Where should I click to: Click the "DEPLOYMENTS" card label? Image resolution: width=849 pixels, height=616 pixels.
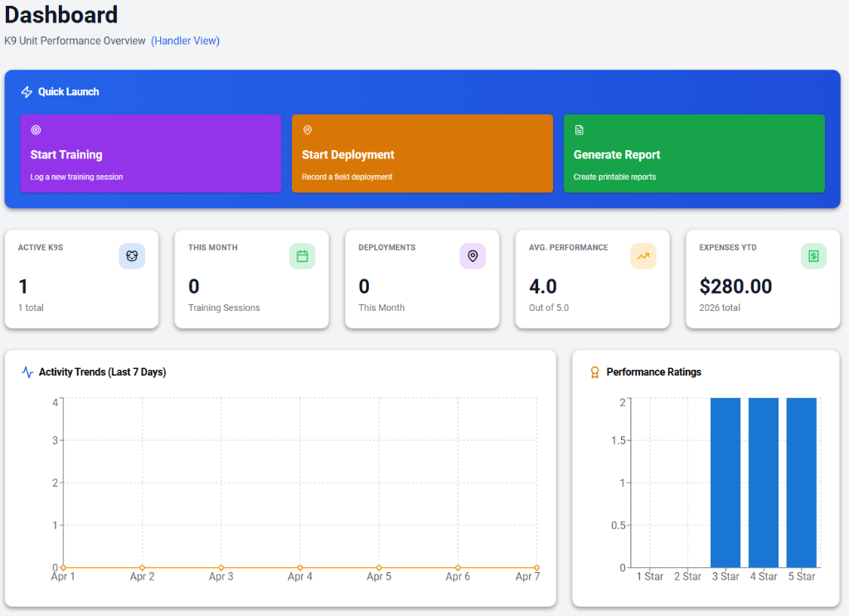387,247
